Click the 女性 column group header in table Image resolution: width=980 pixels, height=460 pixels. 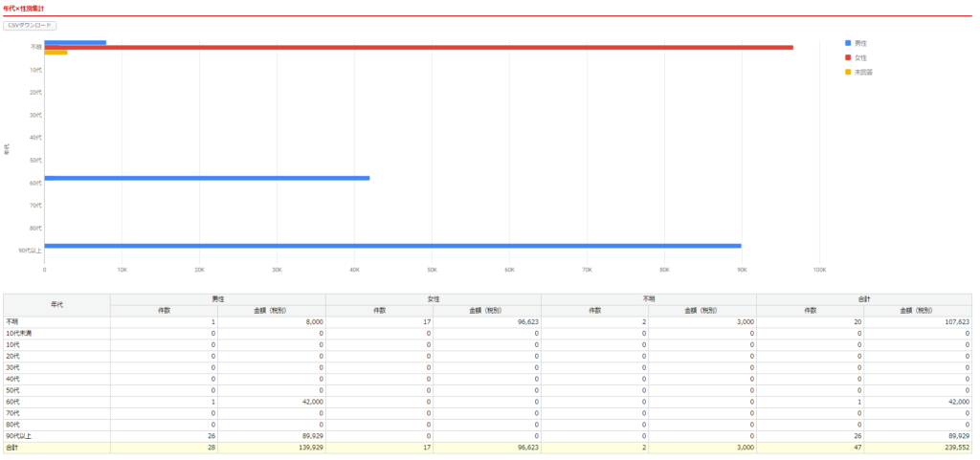pyautogui.click(x=434, y=299)
